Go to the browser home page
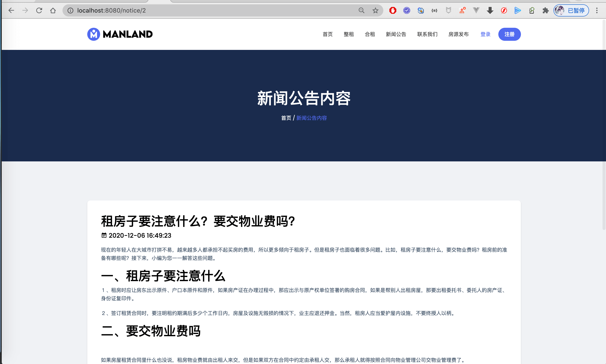 point(53,11)
